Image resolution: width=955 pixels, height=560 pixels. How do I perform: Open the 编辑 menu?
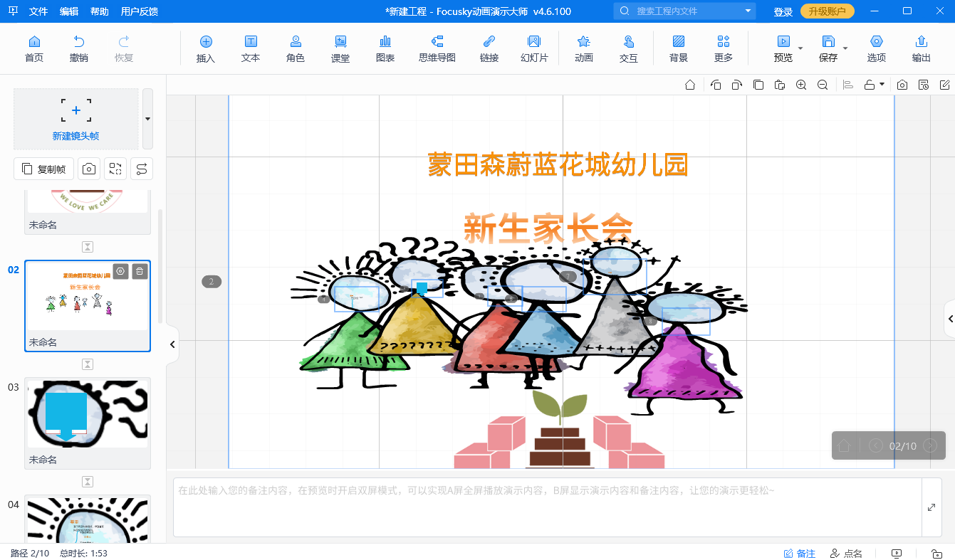click(69, 11)
